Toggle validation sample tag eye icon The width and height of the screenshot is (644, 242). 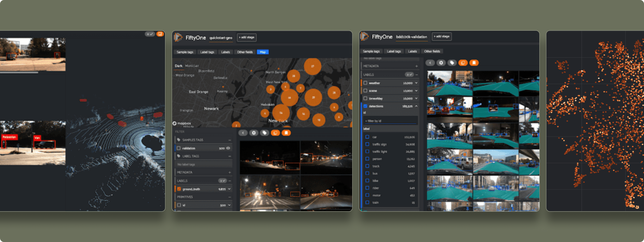tap(228, 148)
